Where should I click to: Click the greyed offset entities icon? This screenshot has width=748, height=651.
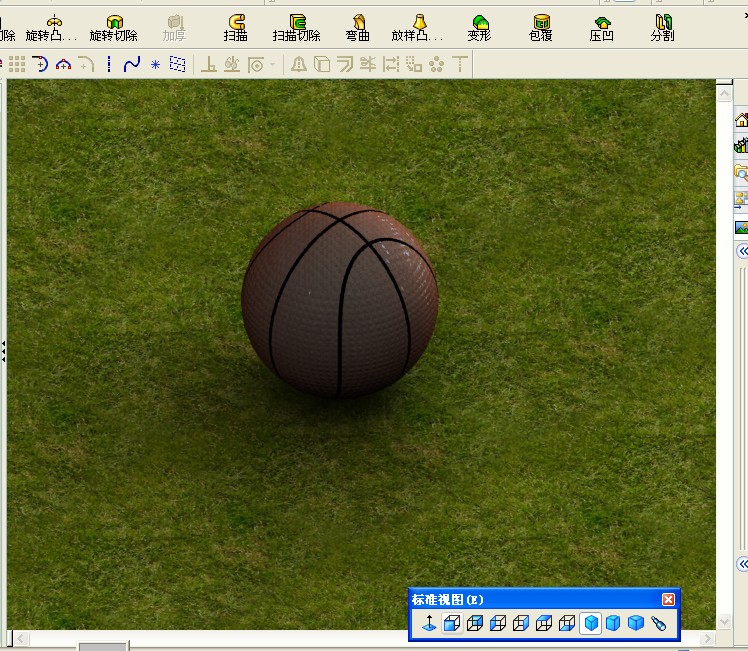(345, 64)
